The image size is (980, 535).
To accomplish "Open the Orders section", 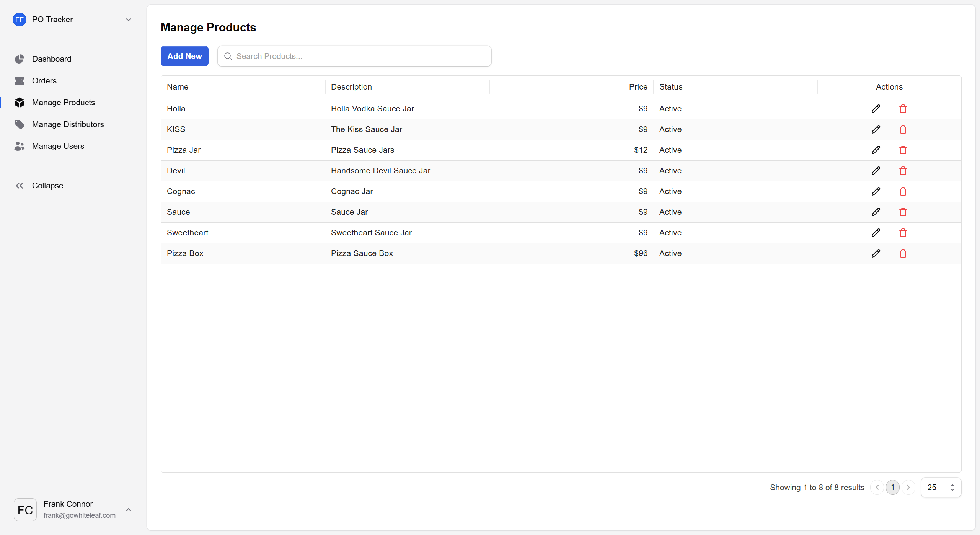I will pyautogui.click(x=44, y=81).
